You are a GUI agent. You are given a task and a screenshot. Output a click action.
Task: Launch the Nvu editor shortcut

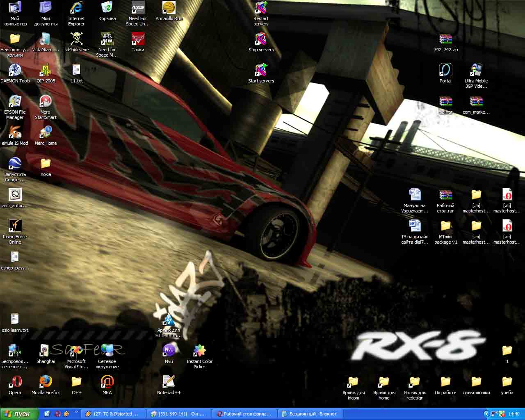(x=169, y=354)
